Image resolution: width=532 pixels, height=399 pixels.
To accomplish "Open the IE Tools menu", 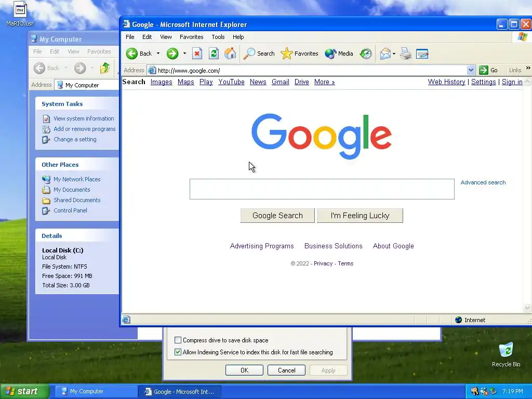I will coord(218,37).
